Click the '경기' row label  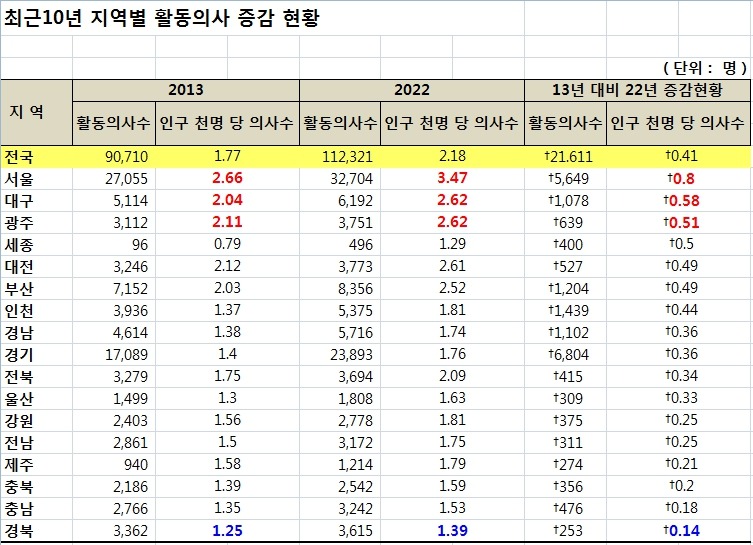(x=19, y=355)
